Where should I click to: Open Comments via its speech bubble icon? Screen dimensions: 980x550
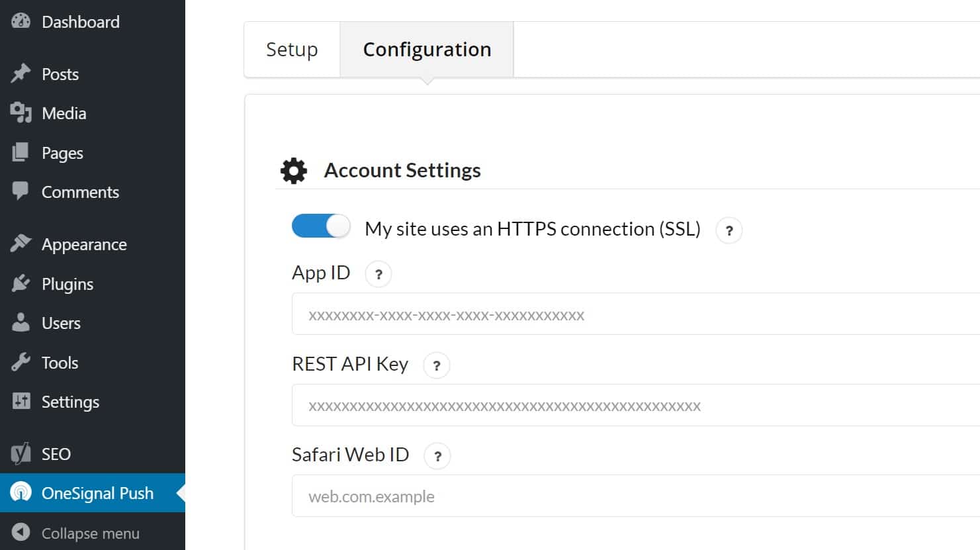coord(22,192)
